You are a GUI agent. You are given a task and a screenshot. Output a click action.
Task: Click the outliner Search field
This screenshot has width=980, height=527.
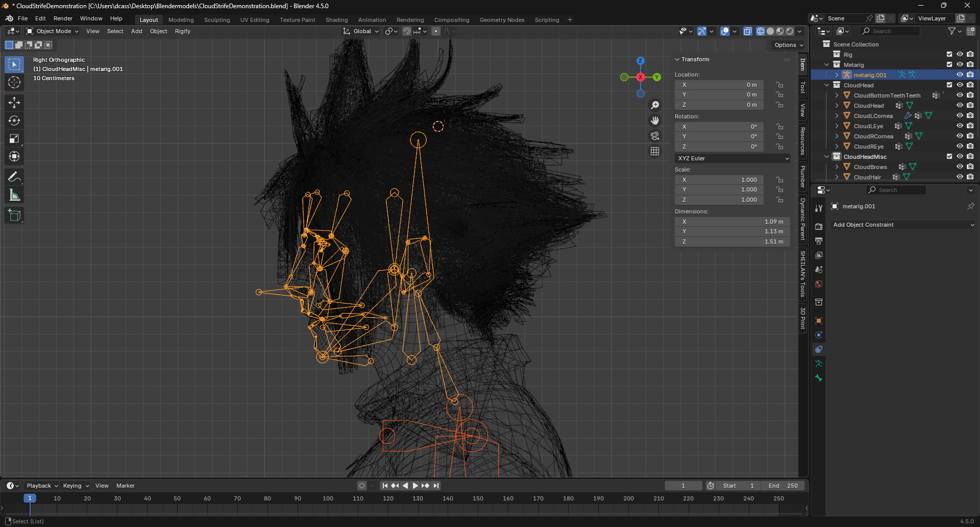[890, 31]
